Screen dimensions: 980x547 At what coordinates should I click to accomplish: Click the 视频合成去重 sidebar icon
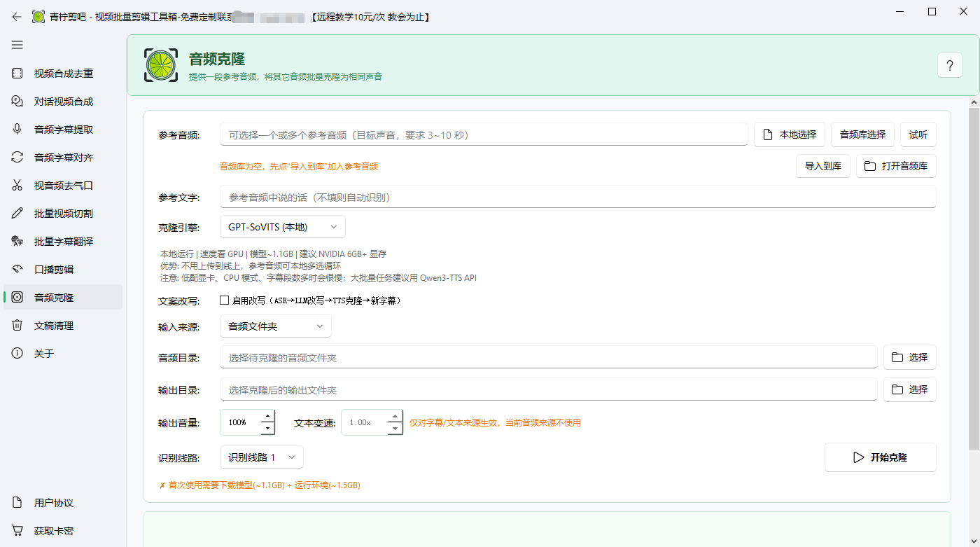[x=17, y=74]
